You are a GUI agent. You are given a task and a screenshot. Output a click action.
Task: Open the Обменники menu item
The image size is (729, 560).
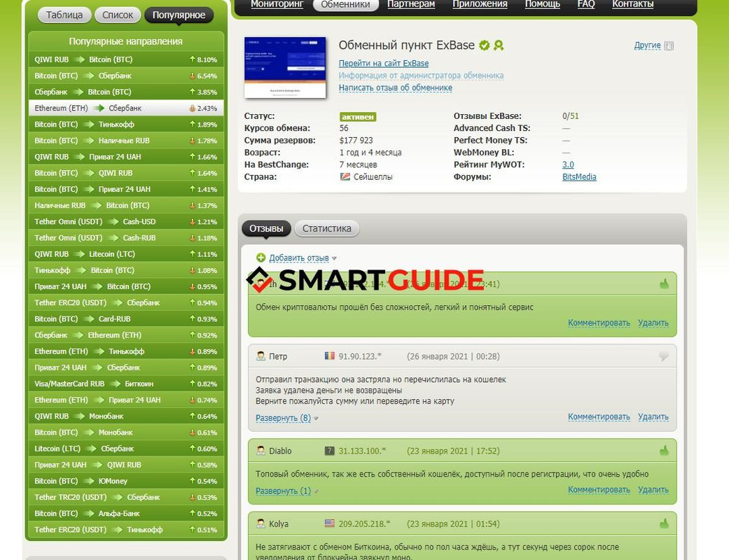345,4
